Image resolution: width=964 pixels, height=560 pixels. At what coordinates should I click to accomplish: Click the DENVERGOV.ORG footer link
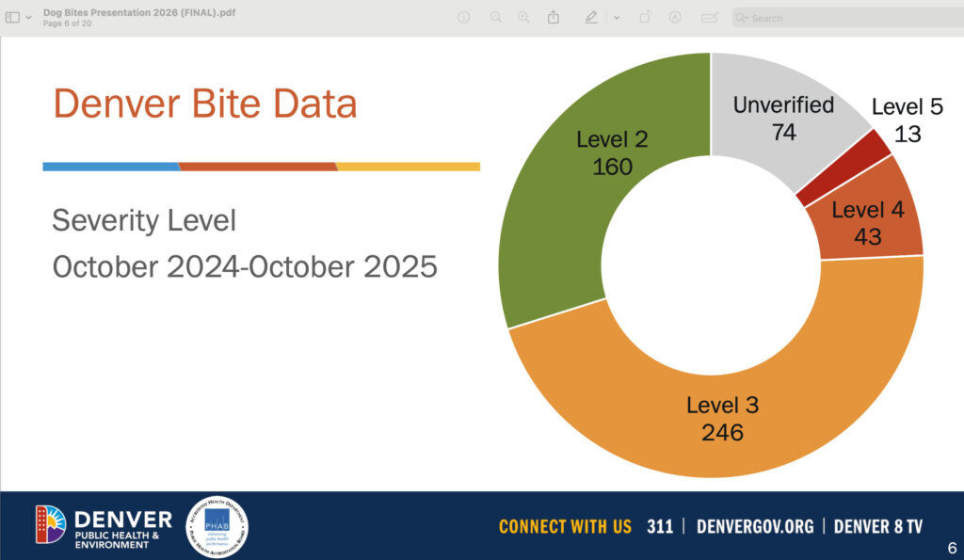point(754,526)
